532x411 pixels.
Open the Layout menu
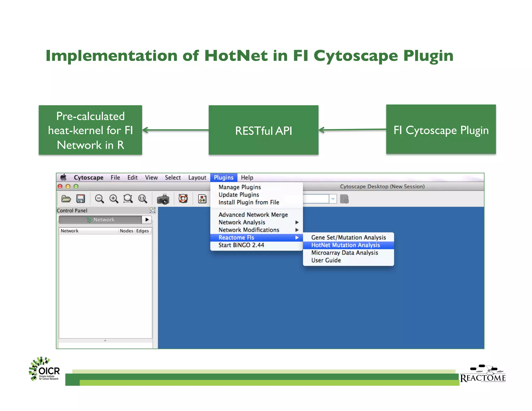tap(197, 178)
